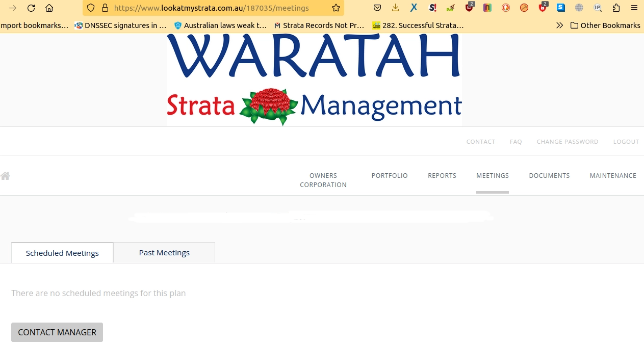Go to site home icon
644x345 pixels.
coord(6,176)
